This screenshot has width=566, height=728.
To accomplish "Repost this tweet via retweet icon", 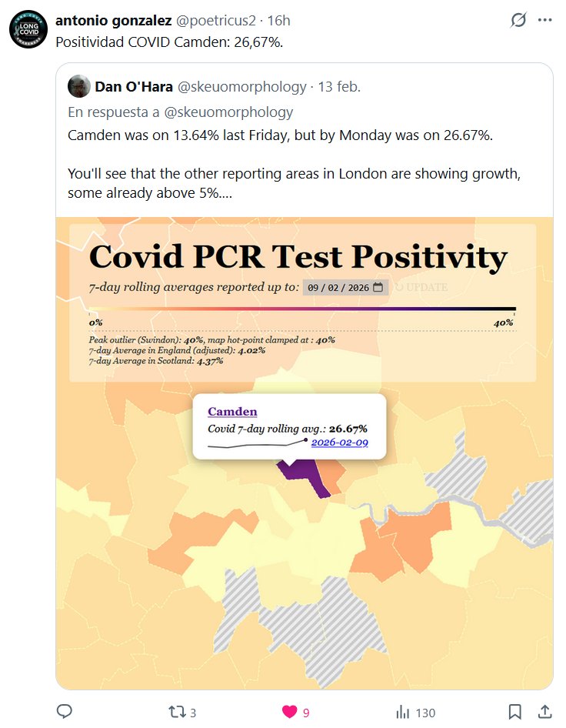I will pyautogui.click(x=177, y=712).
